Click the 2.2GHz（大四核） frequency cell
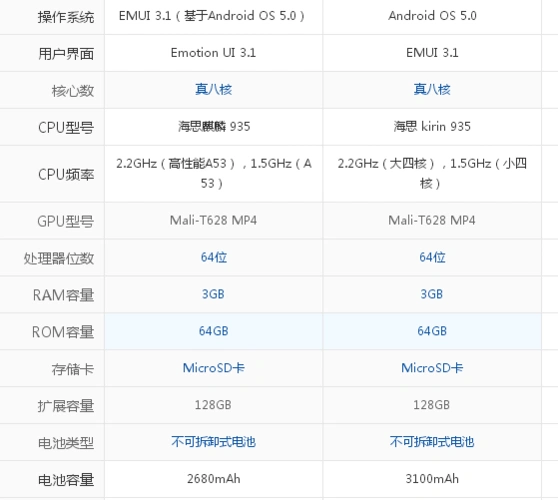 pos(432,174)
